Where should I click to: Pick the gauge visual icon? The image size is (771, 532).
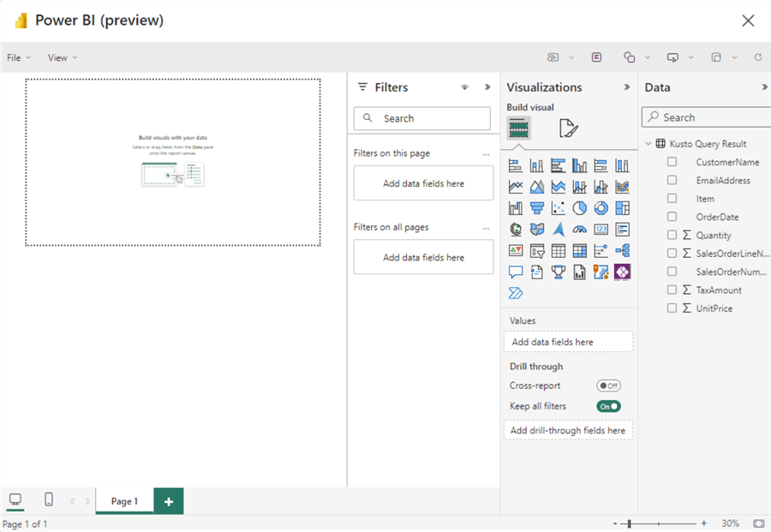580,230
